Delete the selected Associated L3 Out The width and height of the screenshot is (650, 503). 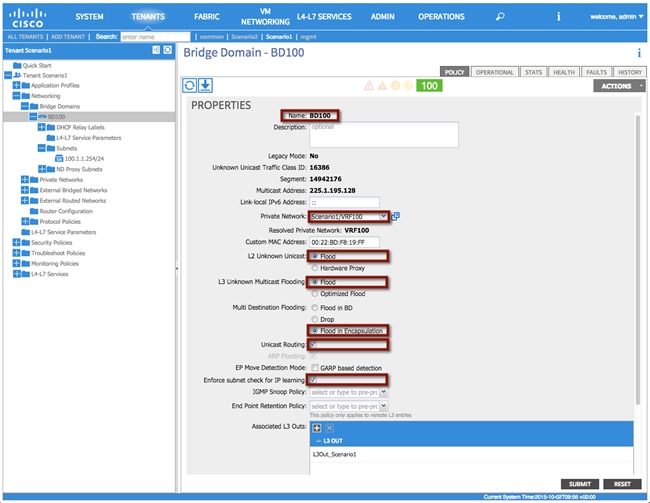(329, 428)
